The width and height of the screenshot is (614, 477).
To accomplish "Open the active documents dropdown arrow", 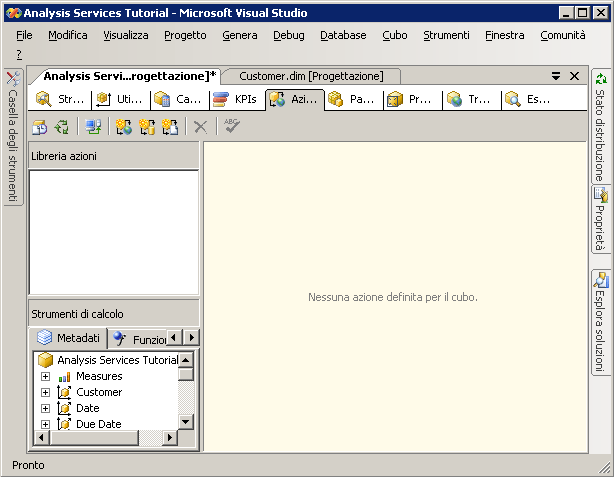I will point(556,76).
